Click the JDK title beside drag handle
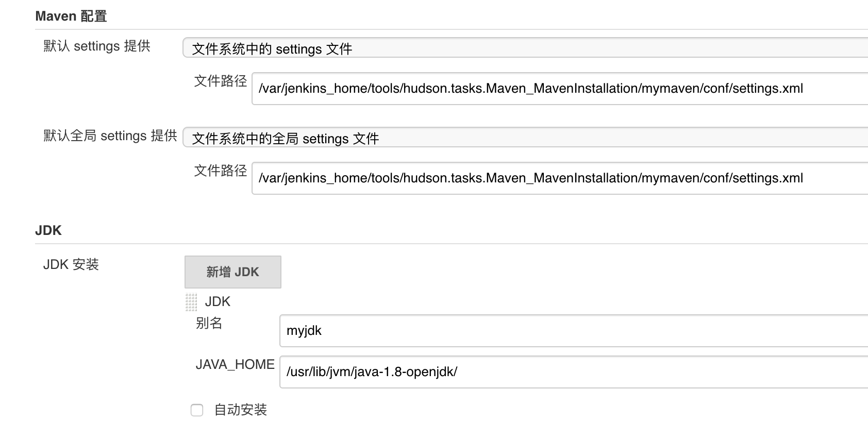 click(218, 301)
